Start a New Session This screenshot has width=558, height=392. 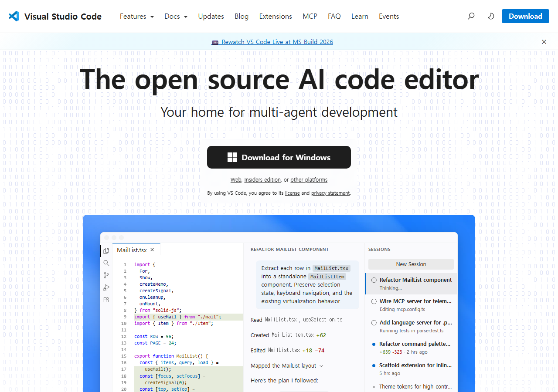point(411,264)
